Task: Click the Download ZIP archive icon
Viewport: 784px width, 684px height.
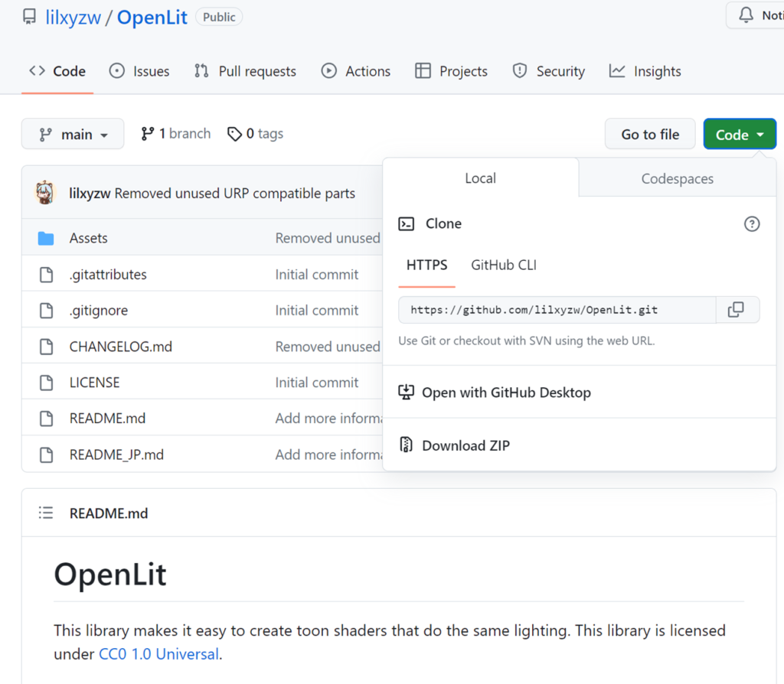Action: coord(407,445)
